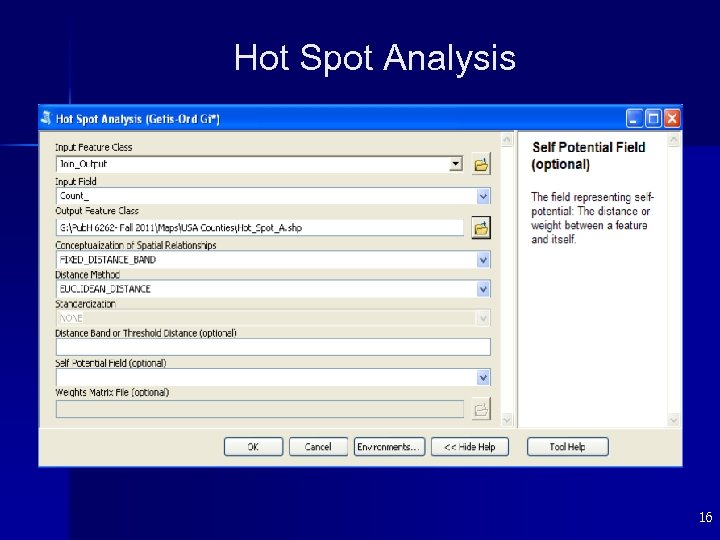
Task: Browse for Output Feature Class folder icon
Action: 481,227
